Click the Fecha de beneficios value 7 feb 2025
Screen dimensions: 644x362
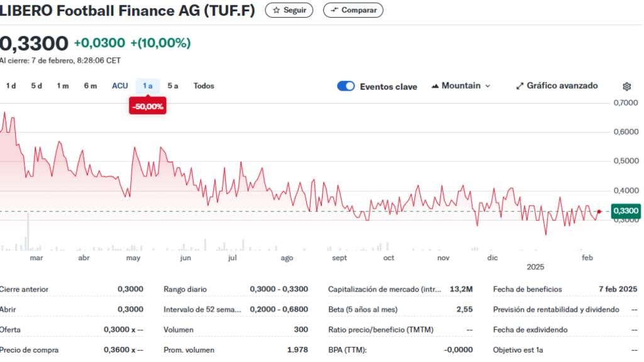(x=618, y=290)
